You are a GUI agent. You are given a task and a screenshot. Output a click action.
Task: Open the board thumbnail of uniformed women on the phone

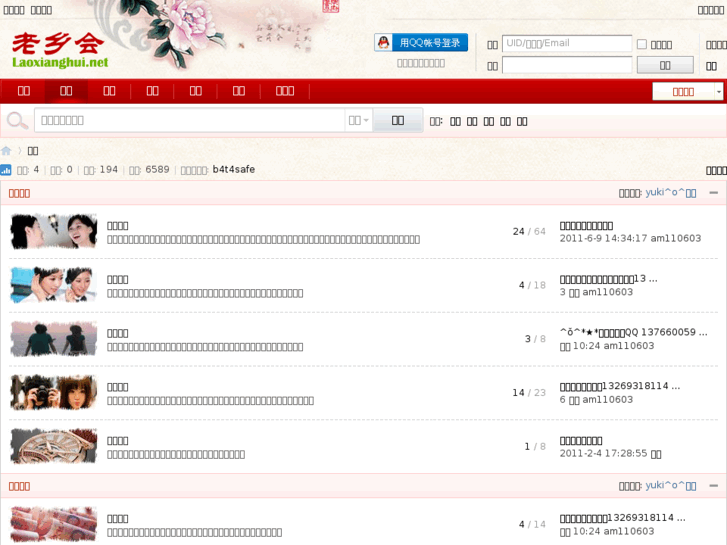[54, 285]
